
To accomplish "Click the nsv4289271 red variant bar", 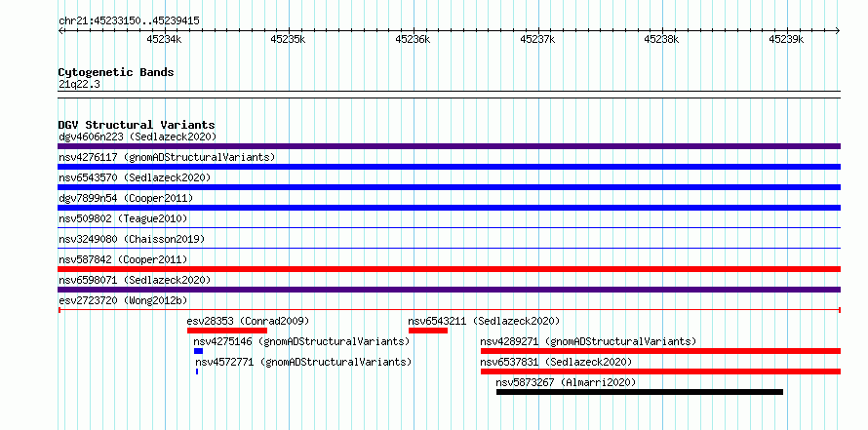I will point(660,351).
